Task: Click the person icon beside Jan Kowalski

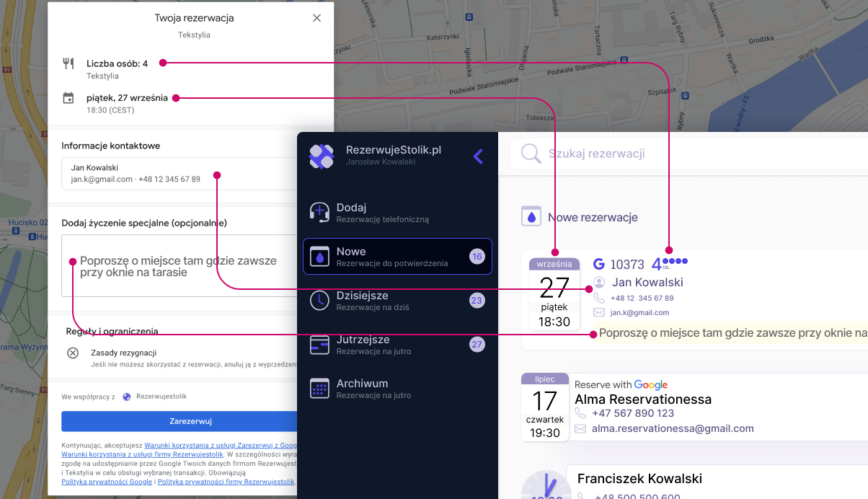Action: 599,283
